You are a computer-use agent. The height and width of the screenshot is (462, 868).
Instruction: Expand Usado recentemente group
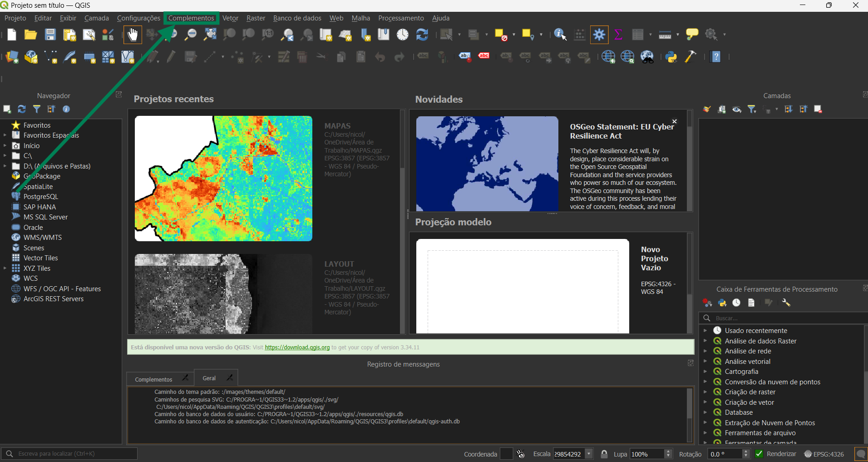(x=705, y=330)
